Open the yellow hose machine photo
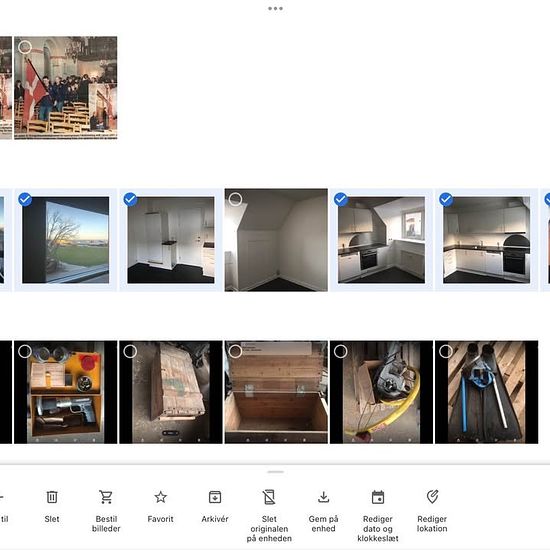 pyautogui.click(x=381, y=392)
